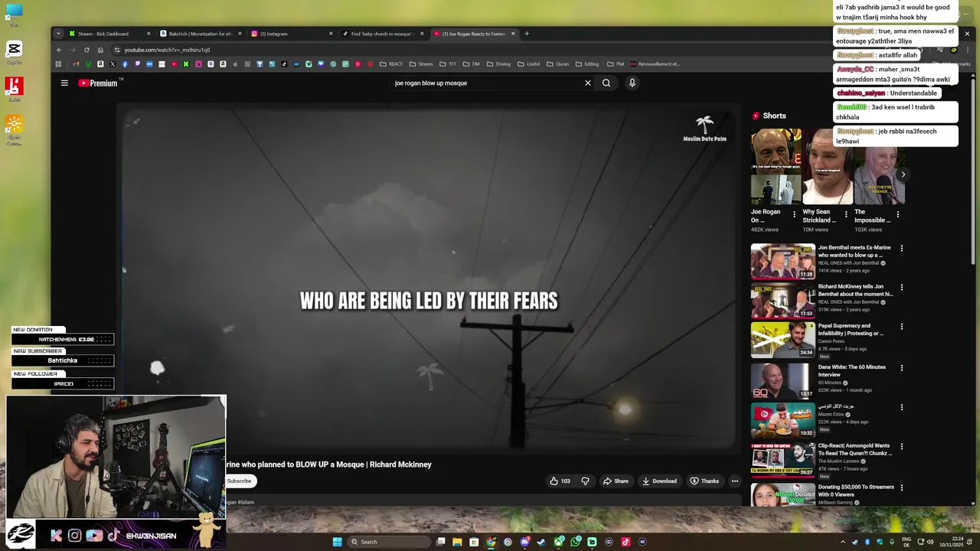Switch to 'Find baby church vs mosque' tab
The image size is (980, 551).
pos(383,34)
